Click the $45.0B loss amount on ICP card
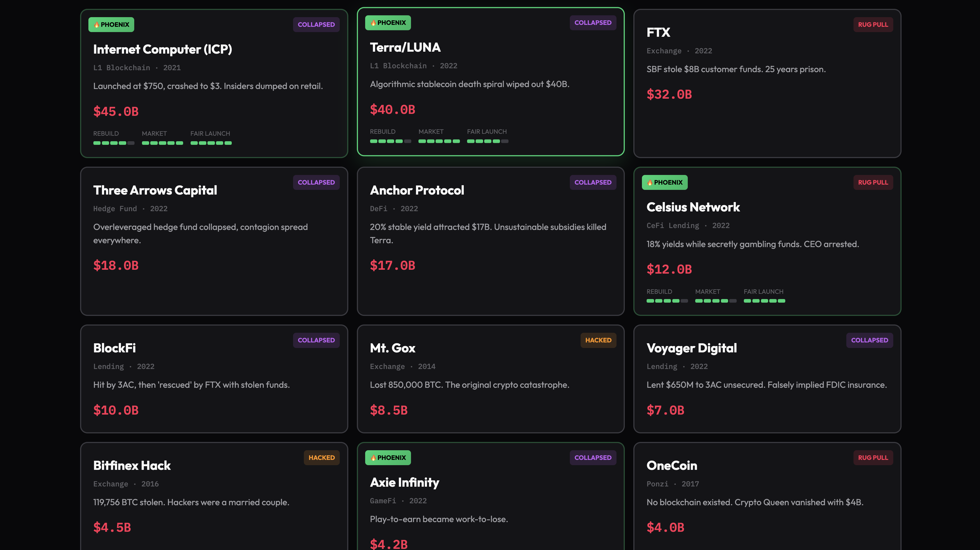 pos(116,111)
